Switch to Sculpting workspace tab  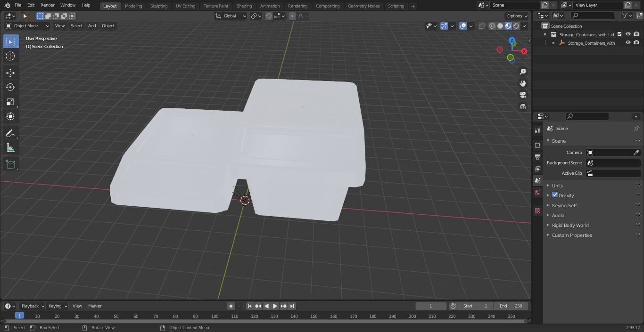pyautogui.click(x=159, y=6)
